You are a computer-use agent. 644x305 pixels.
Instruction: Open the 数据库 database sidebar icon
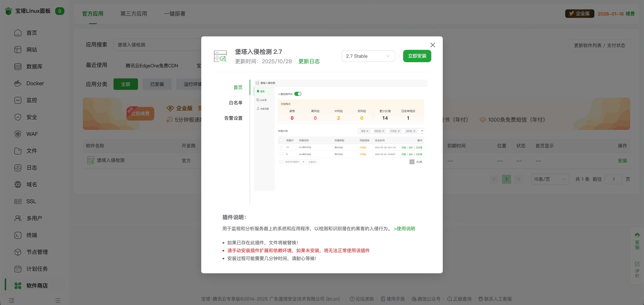pyautogui.click(x=18, y=66)
